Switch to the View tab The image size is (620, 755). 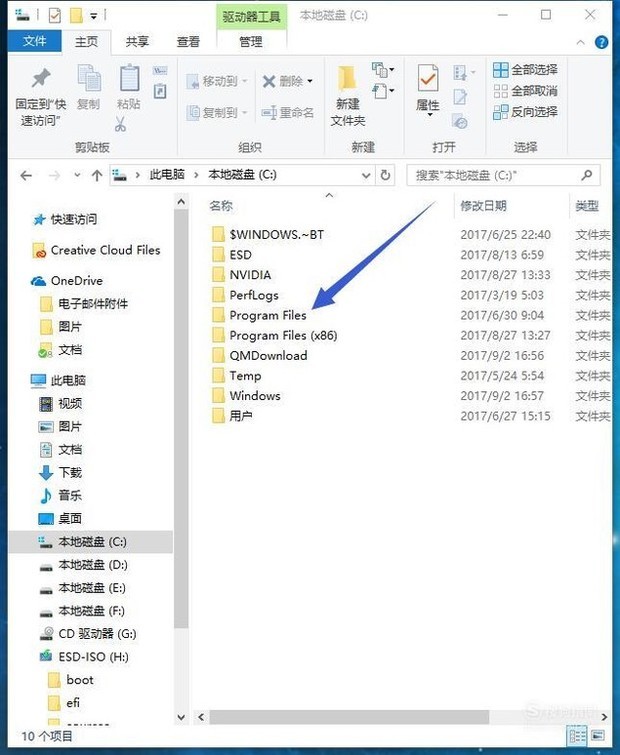188,42
